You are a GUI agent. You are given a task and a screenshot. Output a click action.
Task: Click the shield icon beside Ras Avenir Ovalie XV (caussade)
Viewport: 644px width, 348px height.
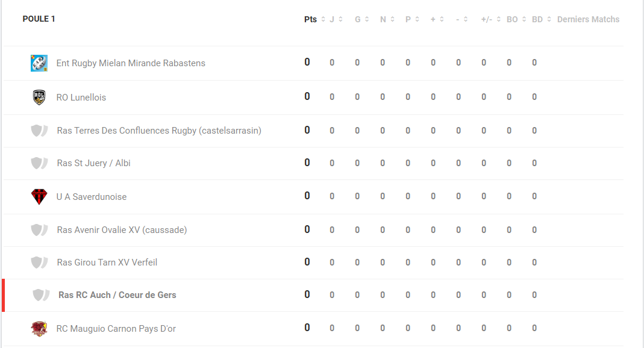[x=39, y=230]
